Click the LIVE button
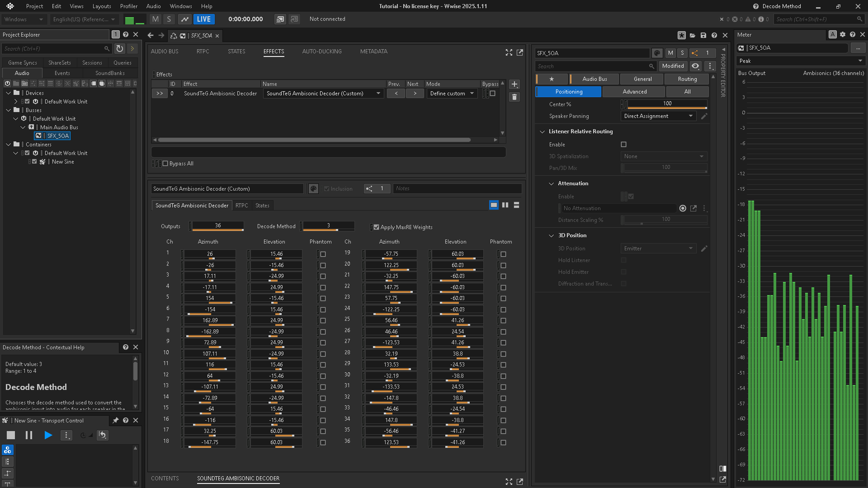The width and height of the screenshot is (868, 488). pyautogui.click(x=204, y=19)
